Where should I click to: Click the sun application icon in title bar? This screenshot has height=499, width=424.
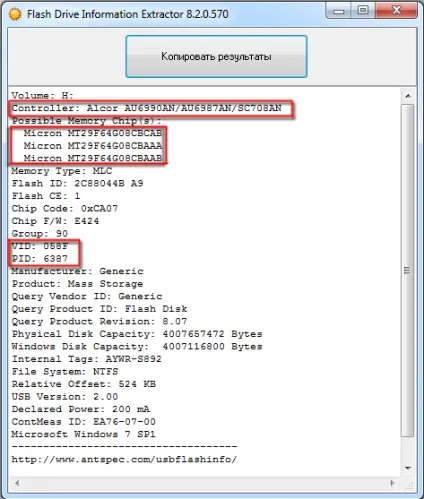click(x=15, y=14)
